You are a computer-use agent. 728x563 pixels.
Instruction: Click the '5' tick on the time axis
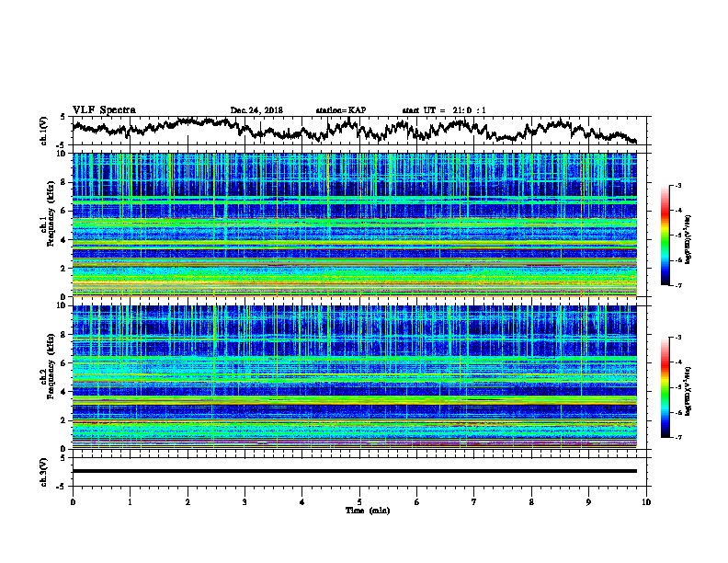tap(359, 502)
